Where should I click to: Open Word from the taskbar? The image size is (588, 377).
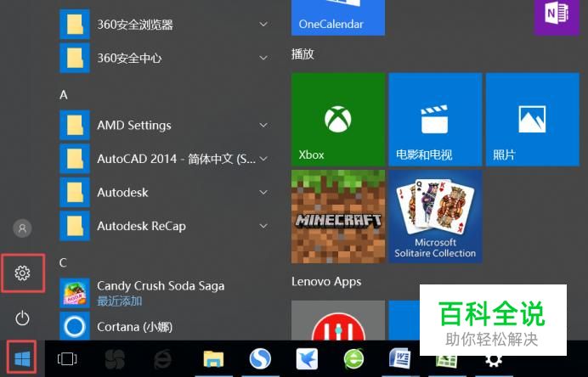tap(399, 358)
